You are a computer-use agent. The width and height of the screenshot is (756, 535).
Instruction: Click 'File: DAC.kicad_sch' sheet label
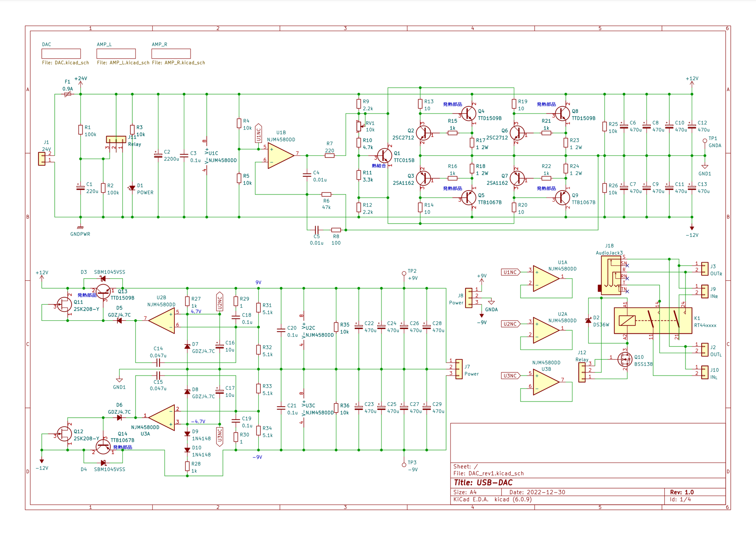(x=65, y=63)
